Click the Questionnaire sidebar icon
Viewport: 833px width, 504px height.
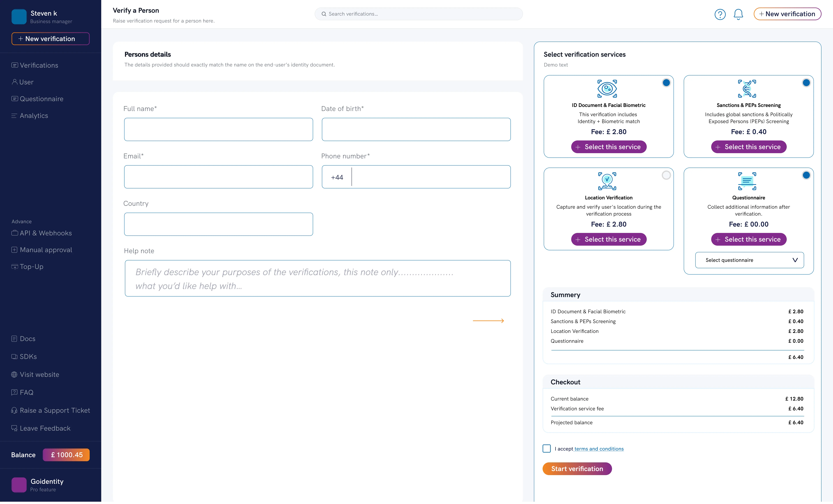[x=15, y=99]
